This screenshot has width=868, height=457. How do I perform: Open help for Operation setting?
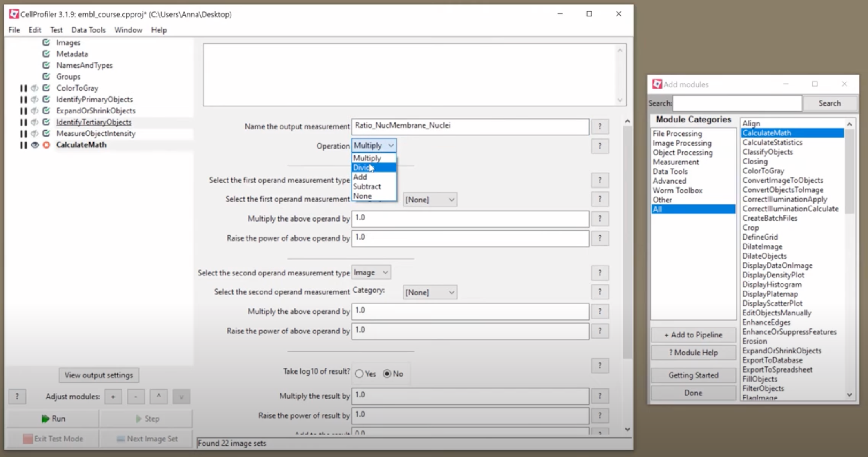(600, 146)
